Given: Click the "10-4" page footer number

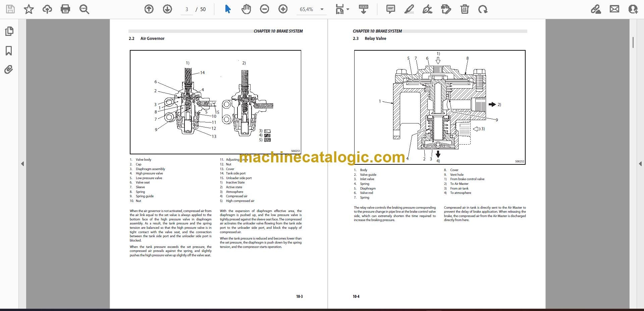Looking at the screenshot, I should [x=356, y=297].
